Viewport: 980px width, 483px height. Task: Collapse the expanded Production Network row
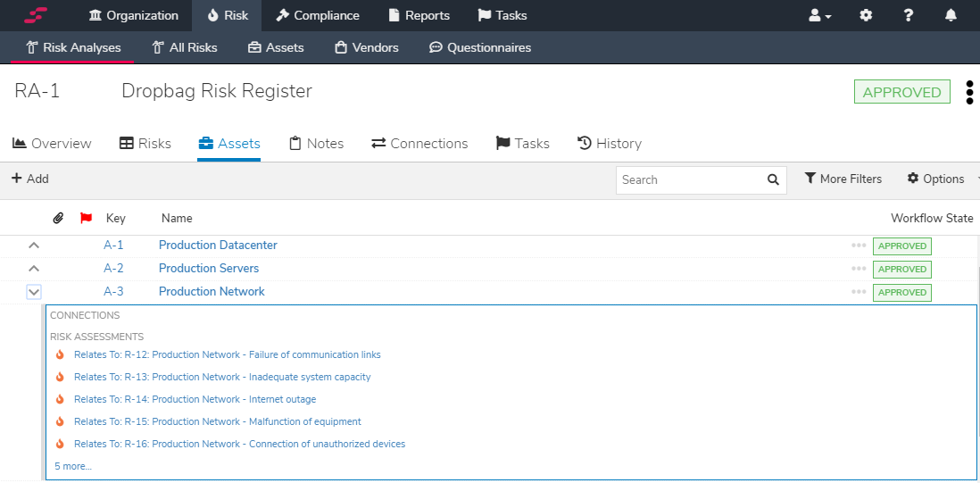tap(34, 291)
